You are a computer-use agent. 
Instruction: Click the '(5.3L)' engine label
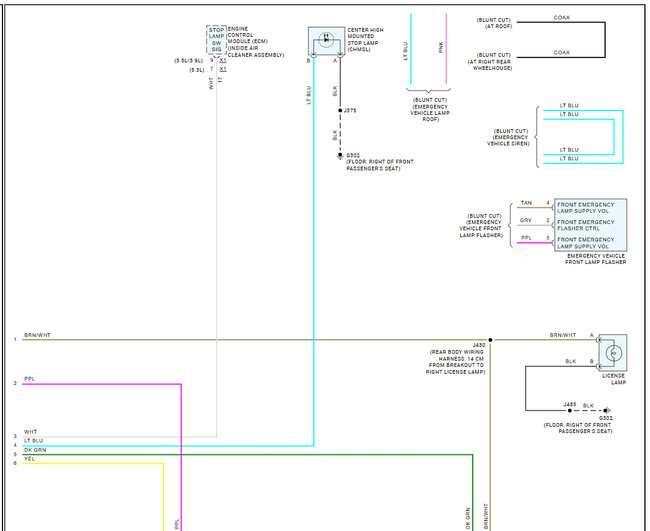[197, 70]
